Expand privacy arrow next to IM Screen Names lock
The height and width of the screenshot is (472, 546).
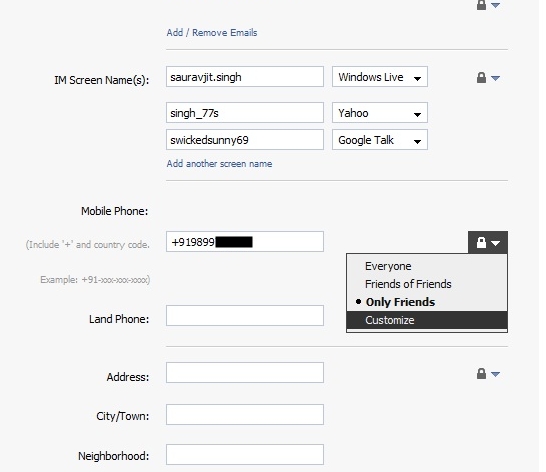[x=496, y=78]
